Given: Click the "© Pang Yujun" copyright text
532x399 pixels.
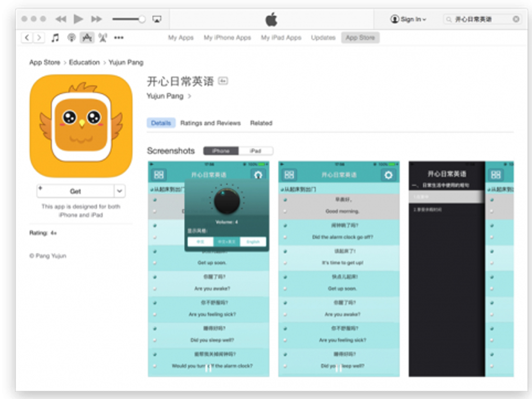Looking at the screenshot, I should pos(48,256).
